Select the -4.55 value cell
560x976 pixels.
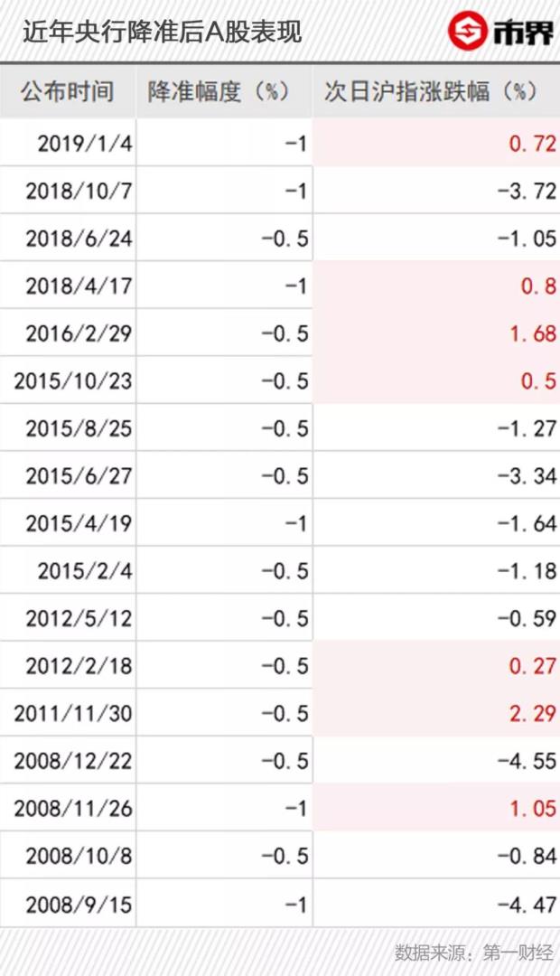click(x=527, y=761)
